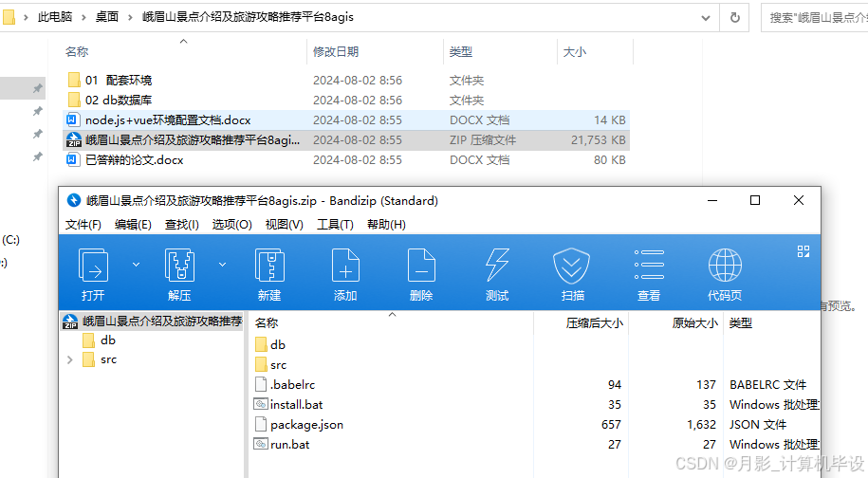Viewport: 868px width, 478px height.
Task: Click the folder icon of 02 db数据库
Action: pyautogui.click(x=74, y=100)
